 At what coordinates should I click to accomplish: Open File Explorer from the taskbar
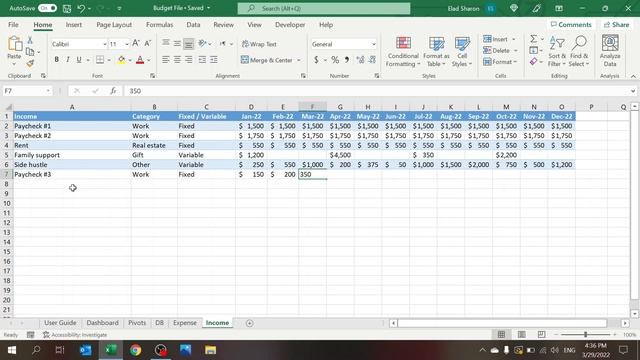pos(211,350)
